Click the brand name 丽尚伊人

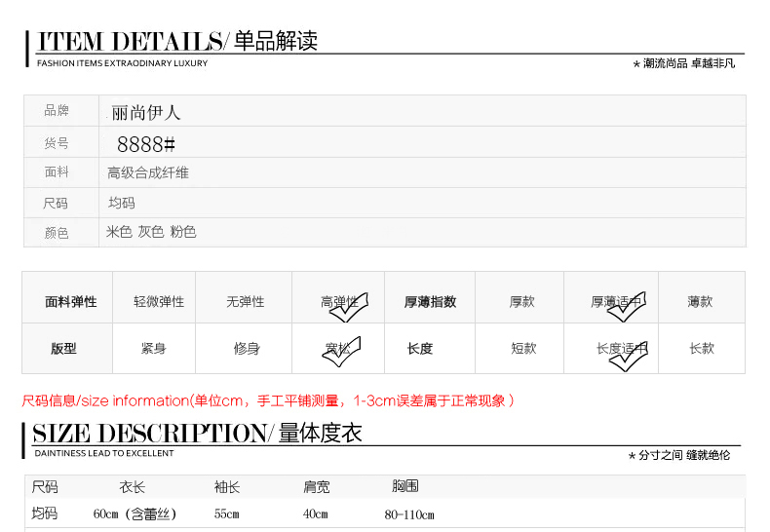146,113
